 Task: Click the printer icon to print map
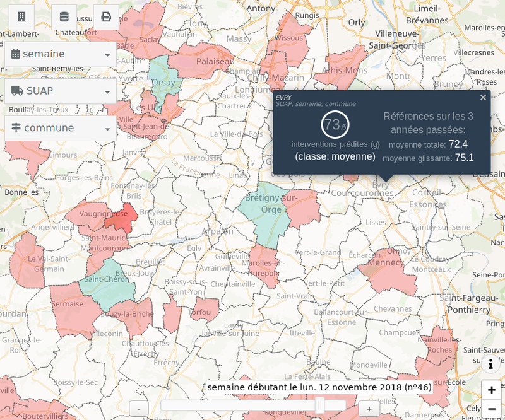point(106,17)
